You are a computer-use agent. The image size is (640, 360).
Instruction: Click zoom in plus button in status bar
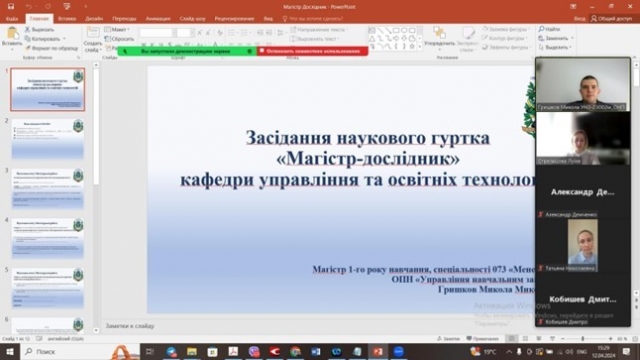click(x=611, y=339)
